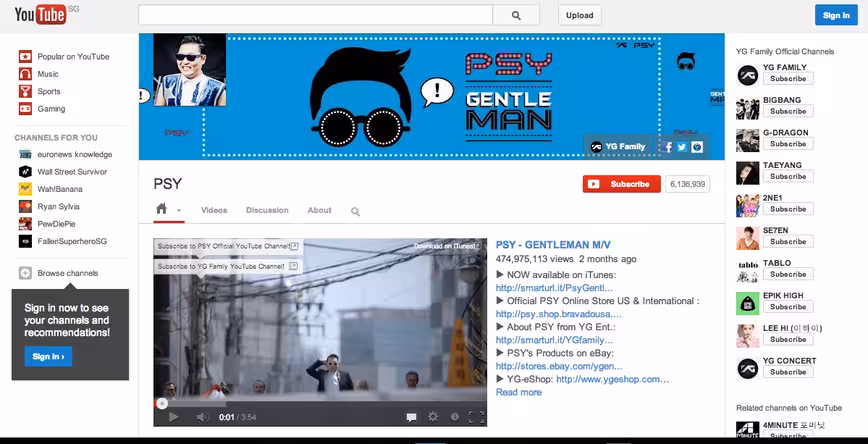Viewport: 868px width, 444px height.
Task: Open video settings gear icon
Action: 433,417
